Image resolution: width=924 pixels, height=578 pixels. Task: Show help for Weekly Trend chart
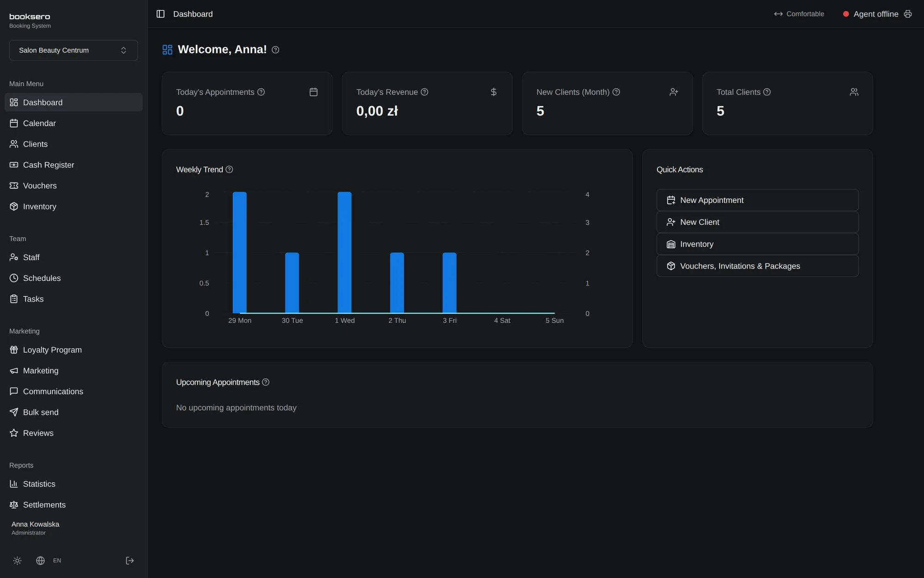coord(229,169)
